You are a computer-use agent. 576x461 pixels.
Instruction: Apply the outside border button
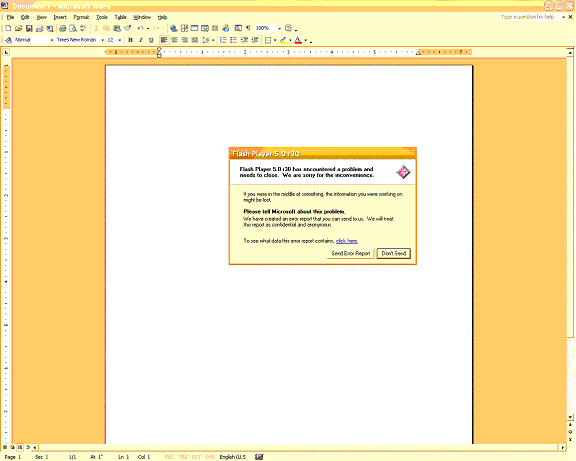[268, 40]
